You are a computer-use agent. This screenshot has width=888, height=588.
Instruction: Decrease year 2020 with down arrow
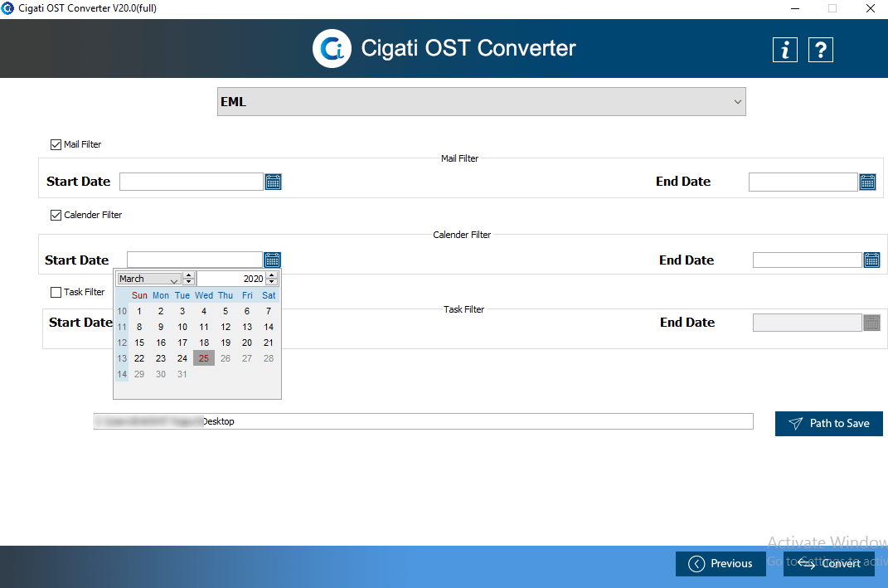click(272, 281)
